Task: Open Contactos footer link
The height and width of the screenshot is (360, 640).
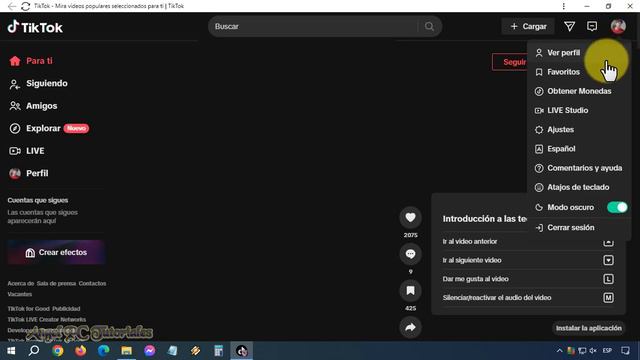Action: 92,283
